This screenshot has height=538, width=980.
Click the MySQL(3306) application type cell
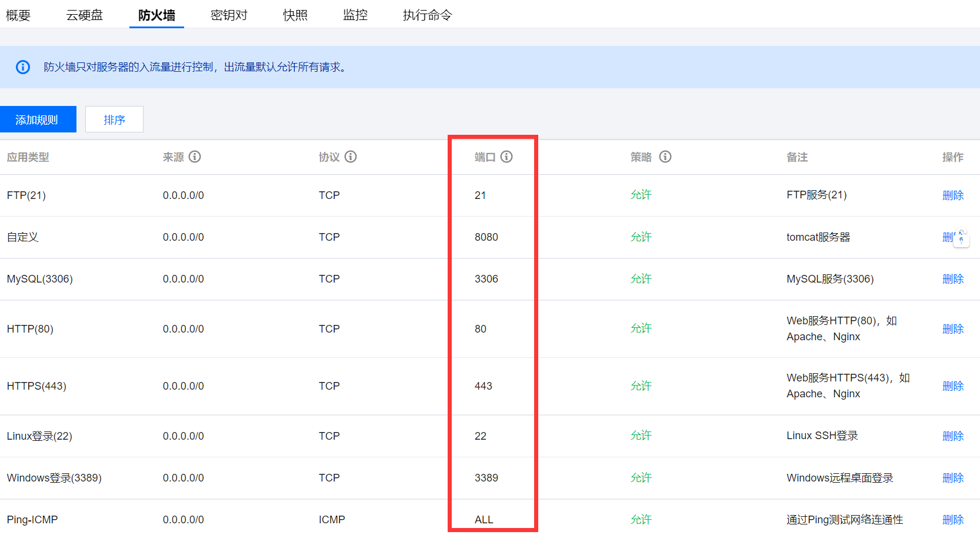[x=40, y=279]
